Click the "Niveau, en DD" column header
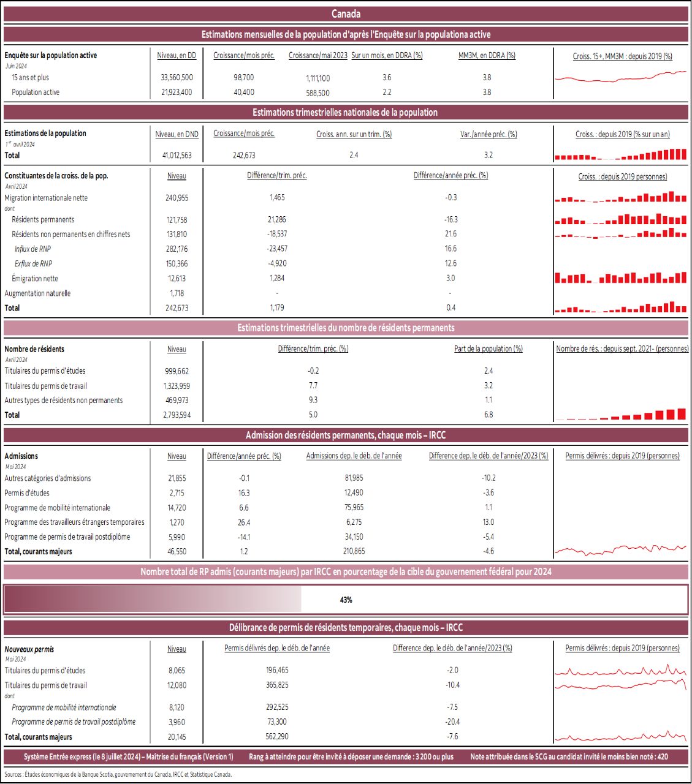This screenshot has height=784, width=692. coord(177,55)
